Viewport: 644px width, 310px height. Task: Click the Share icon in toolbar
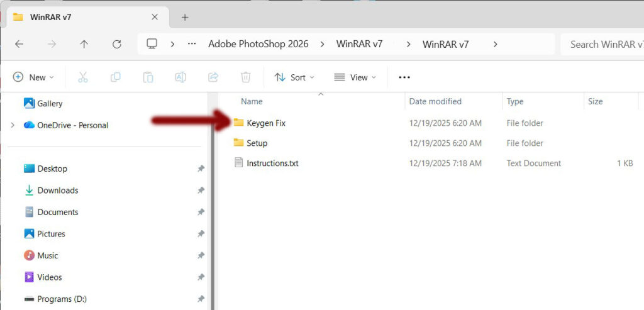point(213,77)
